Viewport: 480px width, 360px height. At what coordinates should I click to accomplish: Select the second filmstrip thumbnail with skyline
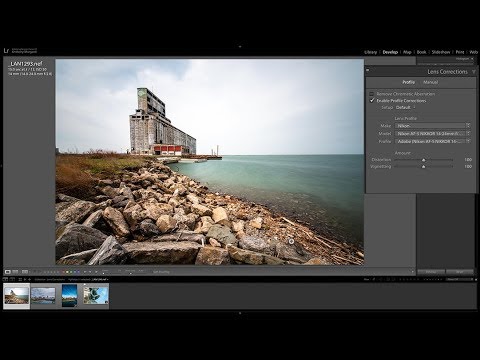click(x=43, y=296)
